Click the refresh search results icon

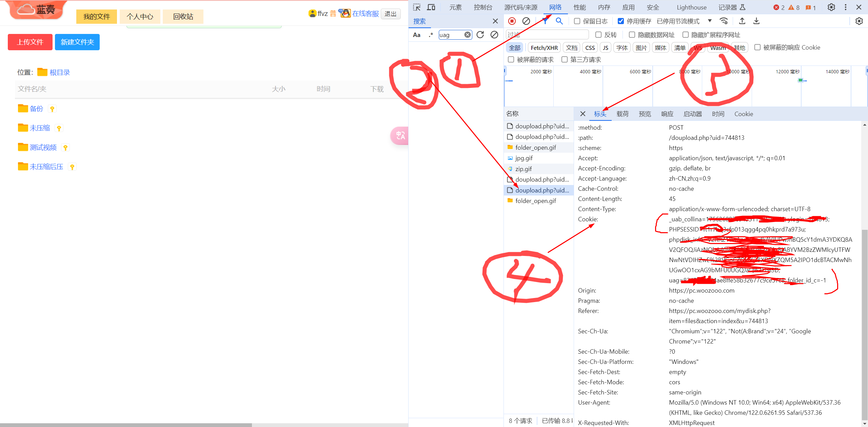(480, 35)
